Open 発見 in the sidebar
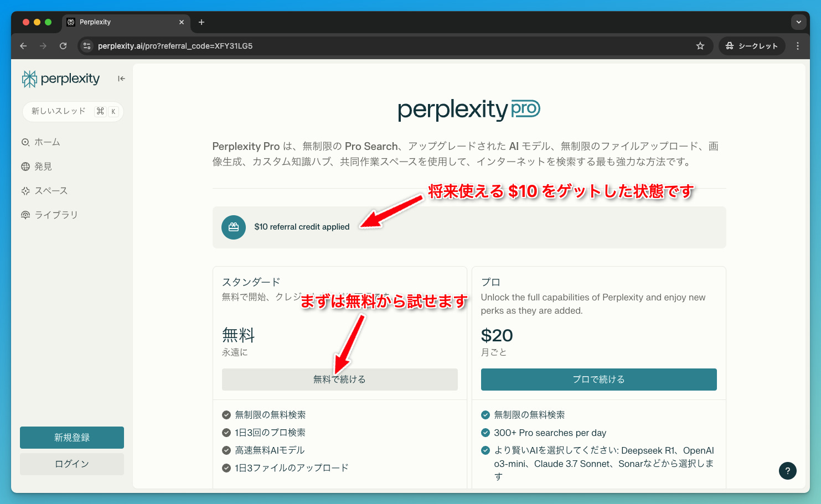The height and width of the screenshot is (504, 821). tap(43, 167)
